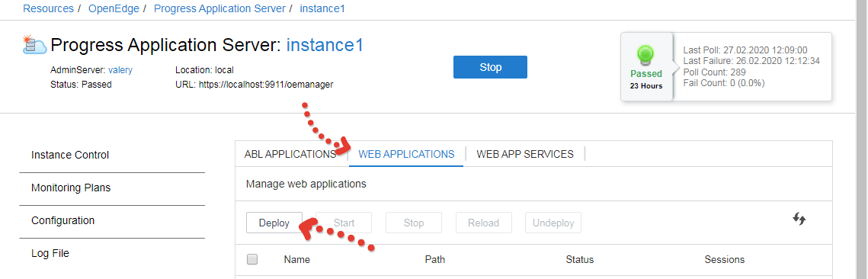Viewport: 868px width, 279px height.
Task: Sort by the Status column header
Action: click(580, 260)
